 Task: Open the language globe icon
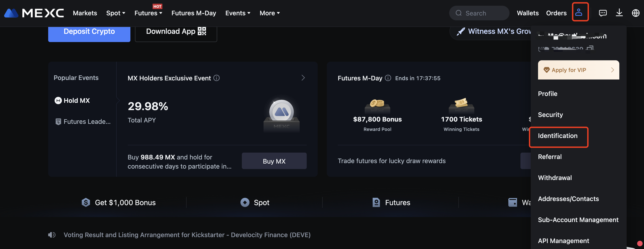tap(636, 13)
